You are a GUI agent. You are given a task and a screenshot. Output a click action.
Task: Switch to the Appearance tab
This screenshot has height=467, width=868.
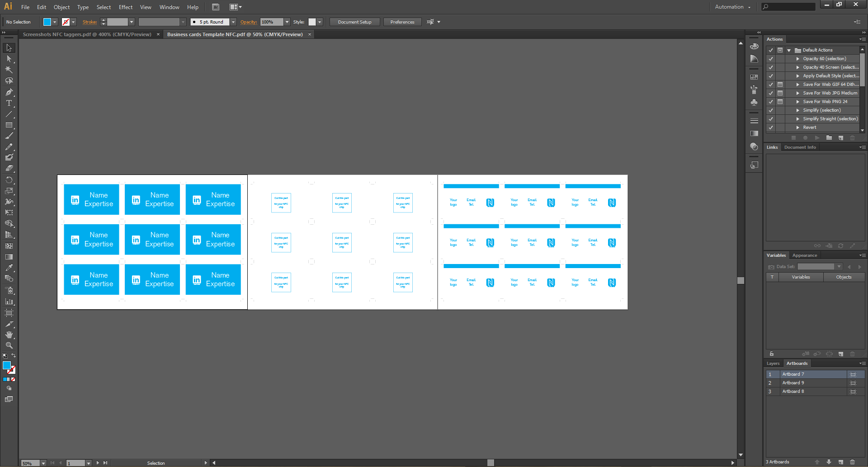[805, 255]
